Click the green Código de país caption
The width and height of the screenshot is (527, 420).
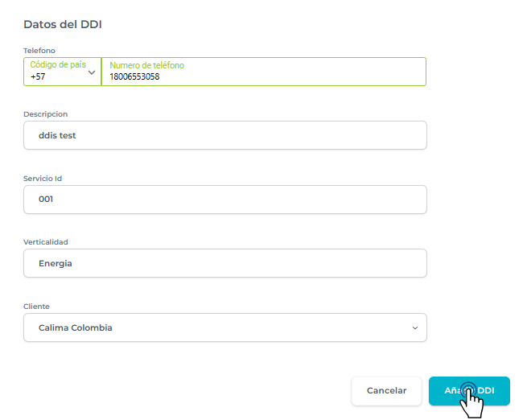click(58, 64)
